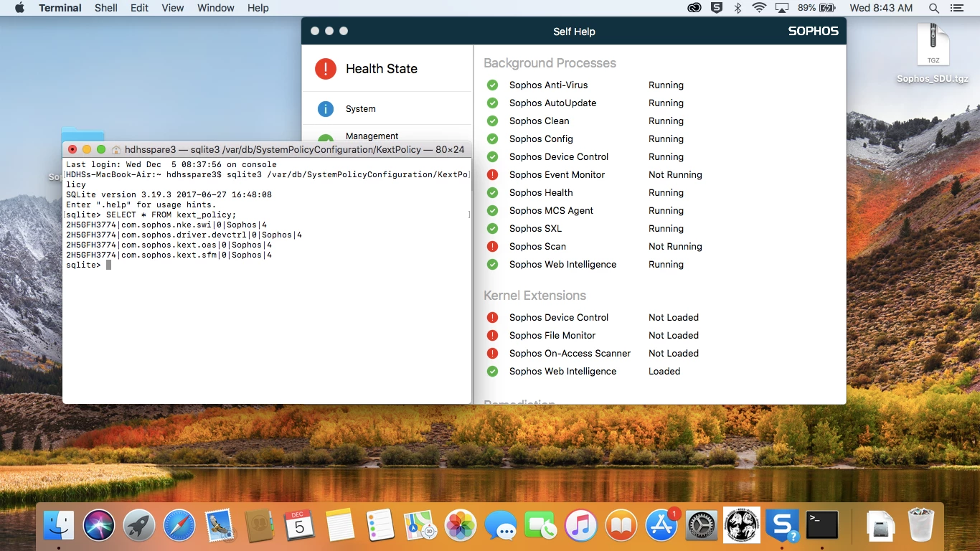Open Mail stamp icon in Dock
980x551 pixels.
220,526
